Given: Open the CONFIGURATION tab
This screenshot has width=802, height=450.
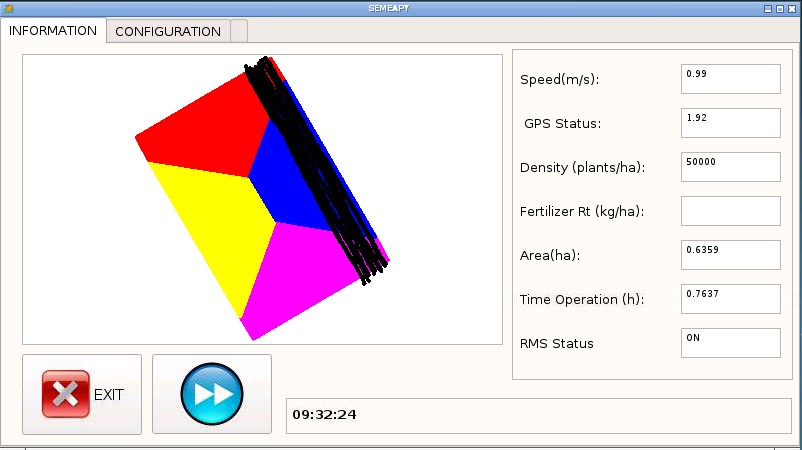Looking at the screenshot, I should point(168,32).
